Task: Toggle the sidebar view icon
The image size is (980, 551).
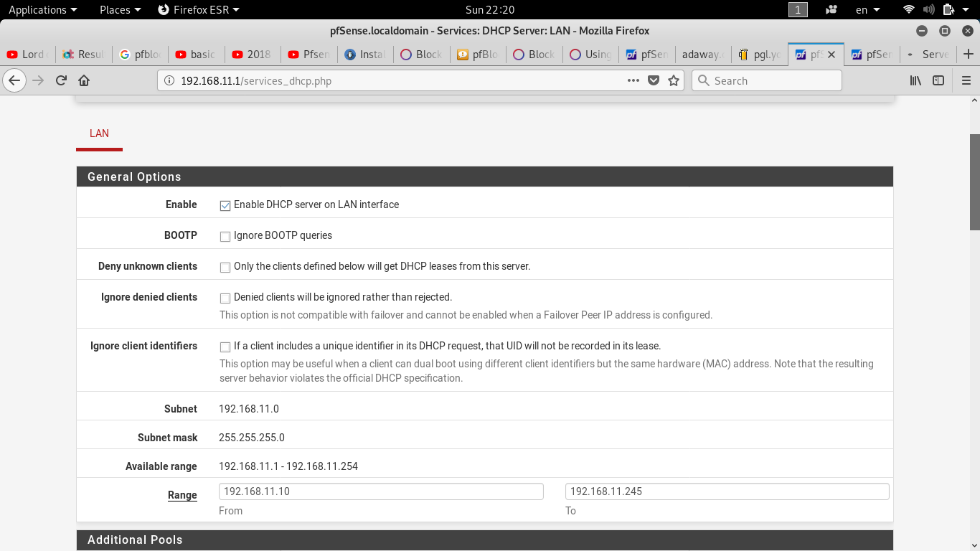Action: (938, 80)
